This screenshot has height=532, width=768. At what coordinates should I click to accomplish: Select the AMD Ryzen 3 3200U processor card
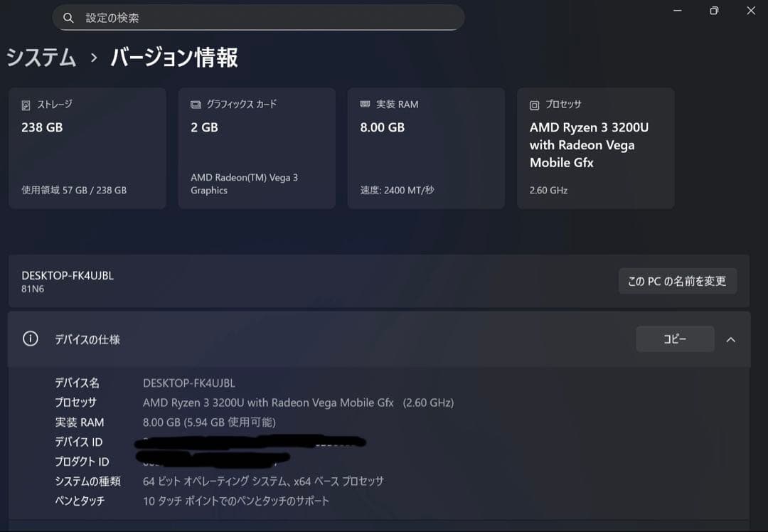(x=595, y=148)
